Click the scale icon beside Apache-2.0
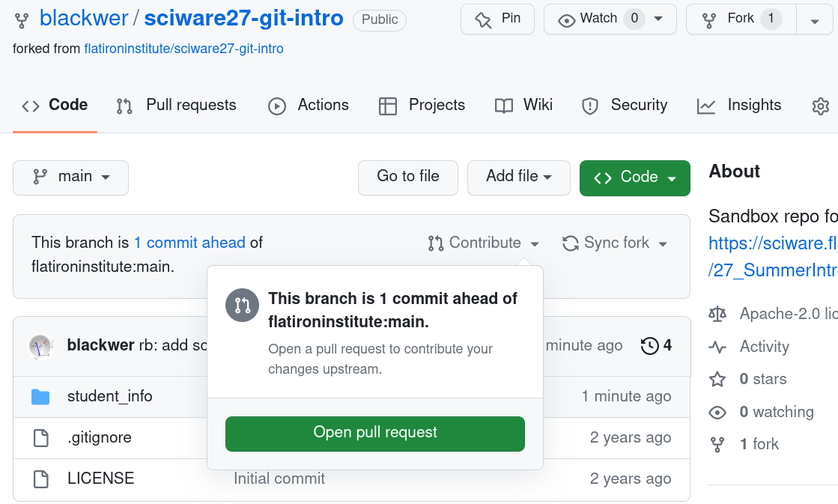The image size is (838, 504). click(x=717, y=315)
